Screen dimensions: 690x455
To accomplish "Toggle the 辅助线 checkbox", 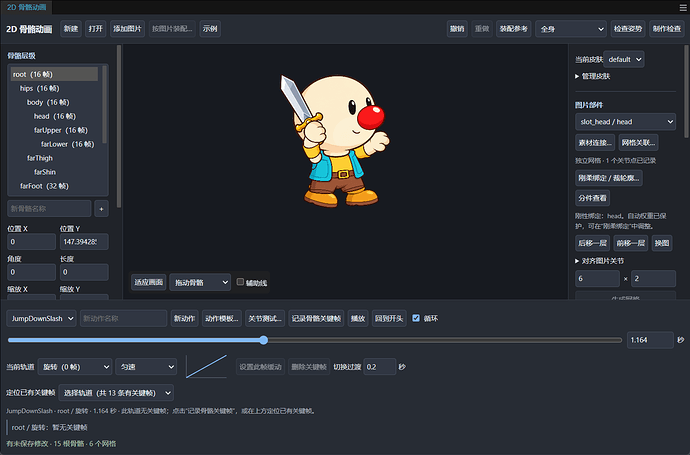I will pos(240,282).
